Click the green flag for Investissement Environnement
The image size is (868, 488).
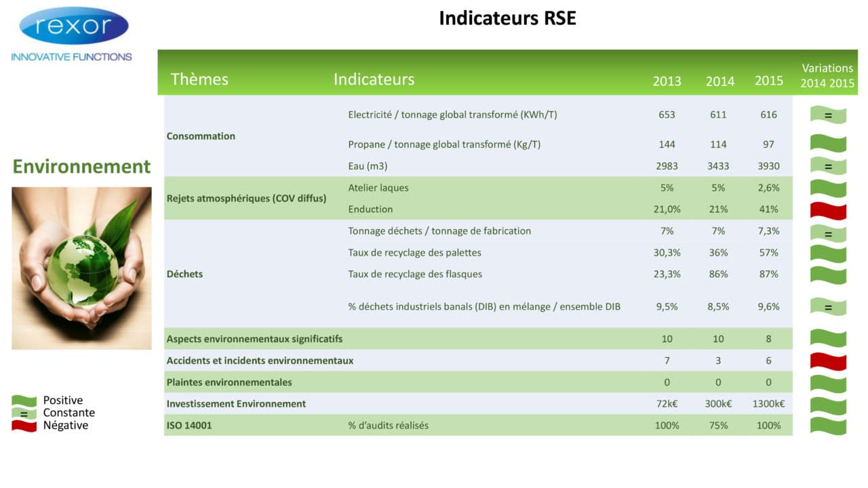(x=828, y=405)
